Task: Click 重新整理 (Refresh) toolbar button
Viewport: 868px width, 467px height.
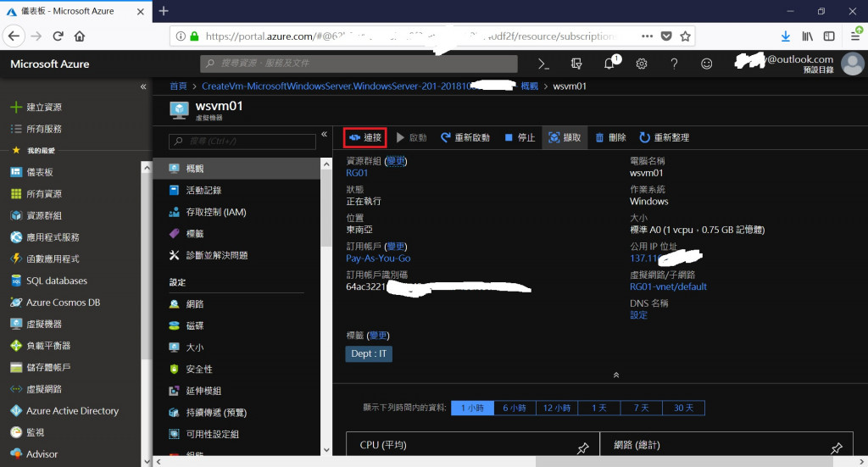Action: click(665, 137)
